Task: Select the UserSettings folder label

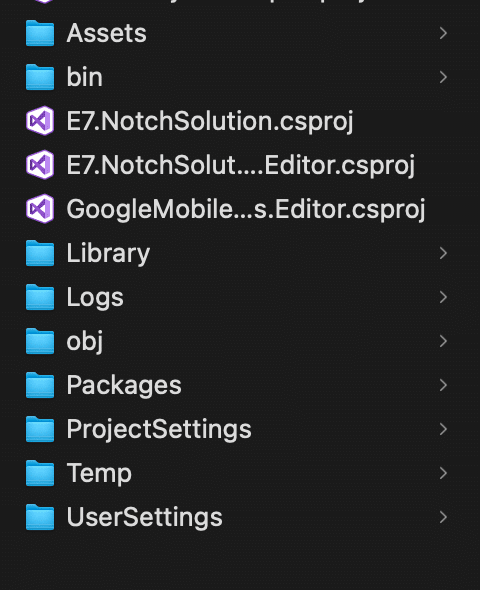Action: [x=144, y=518]
